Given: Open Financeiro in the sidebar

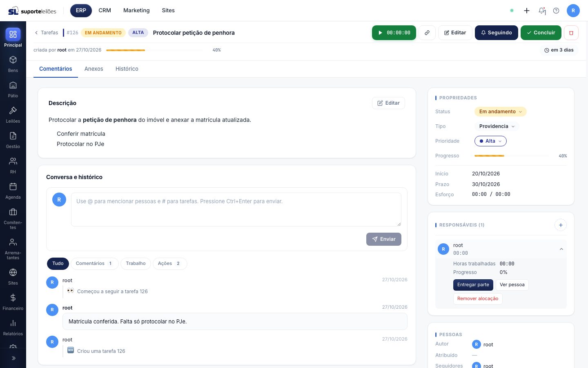Looking at the screenshot, I should pos(13,302).
